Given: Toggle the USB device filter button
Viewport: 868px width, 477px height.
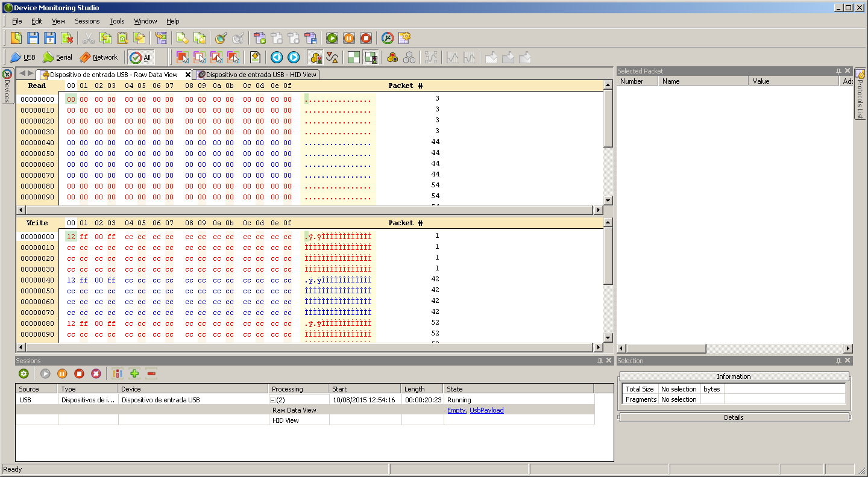Looking at the screenshot, I should coord(23,57).
